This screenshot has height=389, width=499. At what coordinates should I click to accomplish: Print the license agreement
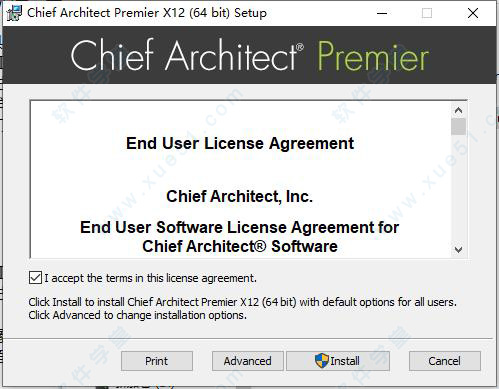click(157, 361)
